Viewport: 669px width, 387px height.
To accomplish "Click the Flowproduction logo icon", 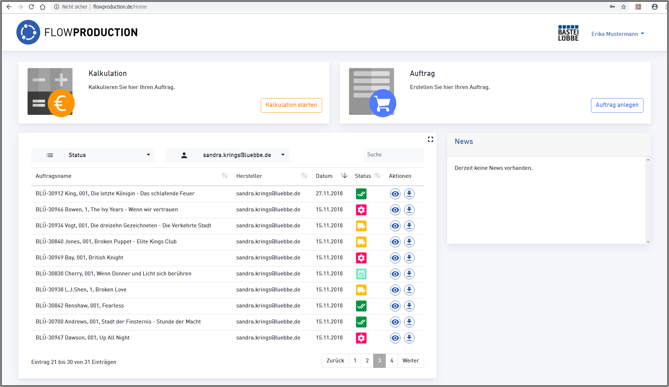I will pyautogui.click(x=28, y=32).
